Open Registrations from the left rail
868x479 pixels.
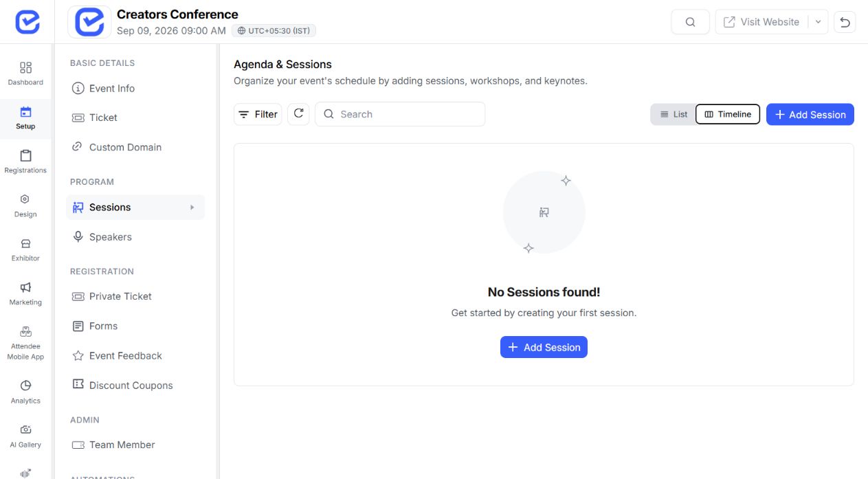click(x=25, y=161)
